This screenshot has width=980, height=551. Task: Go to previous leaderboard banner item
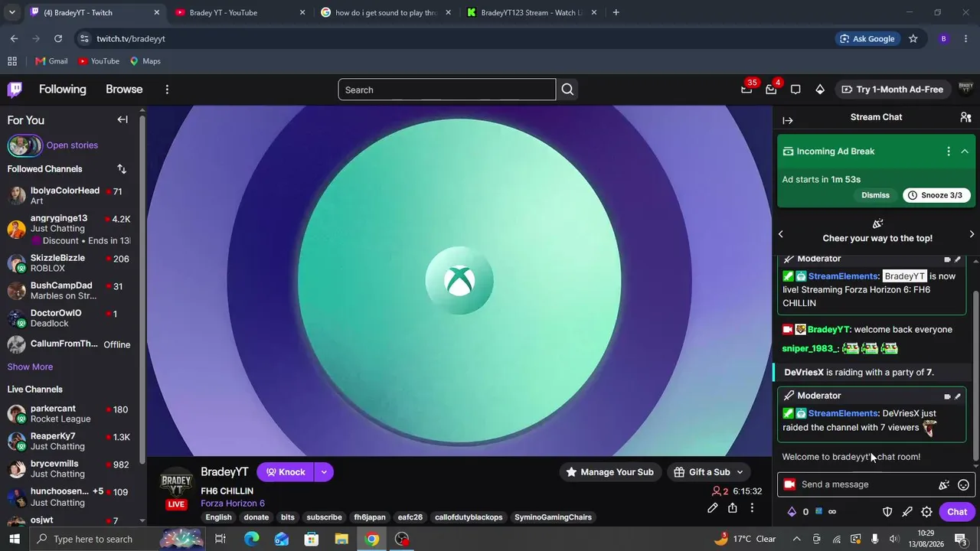point(781,234)
